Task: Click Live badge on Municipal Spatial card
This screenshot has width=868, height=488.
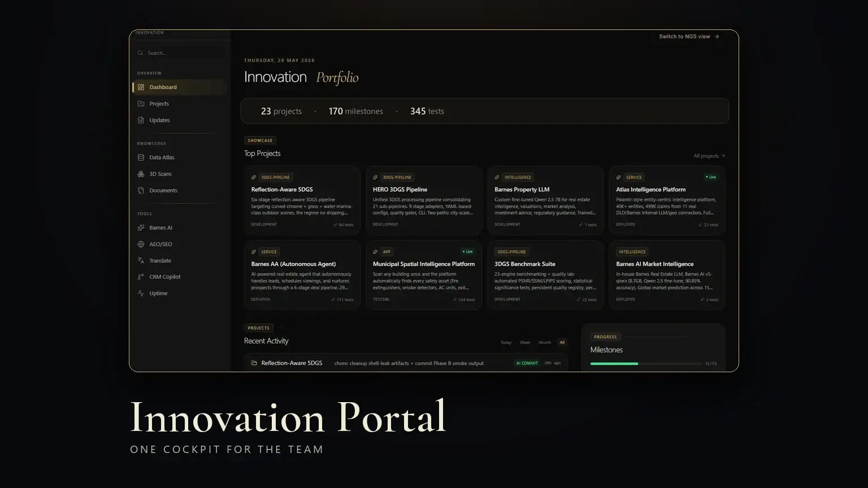Action: click(x=467, y=252)
